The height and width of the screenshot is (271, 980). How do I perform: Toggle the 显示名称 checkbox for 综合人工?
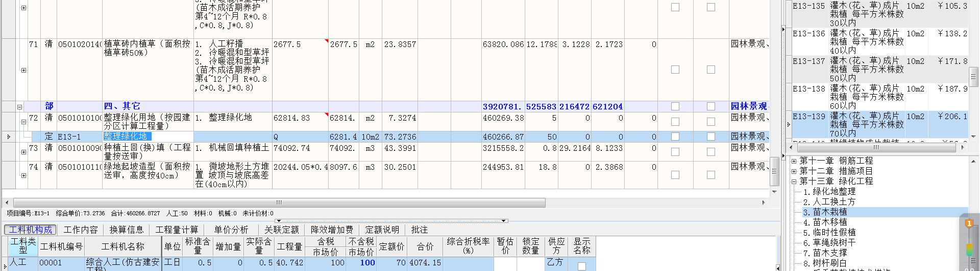[581, 266]
